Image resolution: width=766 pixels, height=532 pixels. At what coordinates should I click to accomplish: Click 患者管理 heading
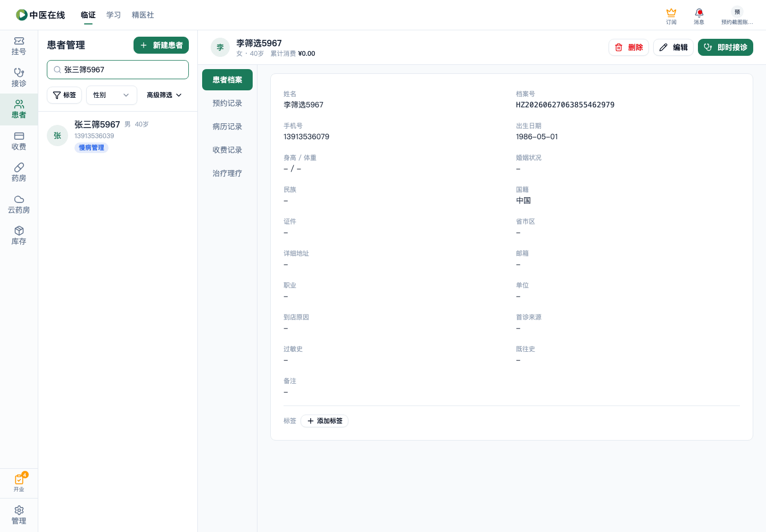[66, 45]
